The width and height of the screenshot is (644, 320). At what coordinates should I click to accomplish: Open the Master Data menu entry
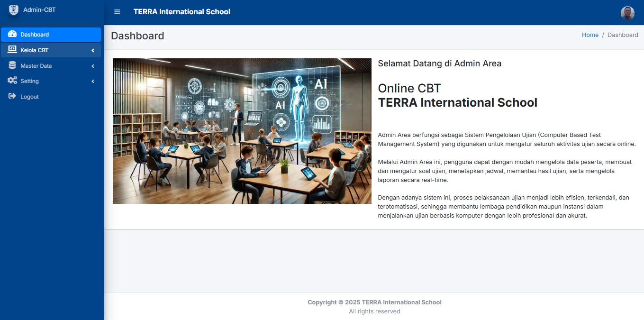pos(37,65)
